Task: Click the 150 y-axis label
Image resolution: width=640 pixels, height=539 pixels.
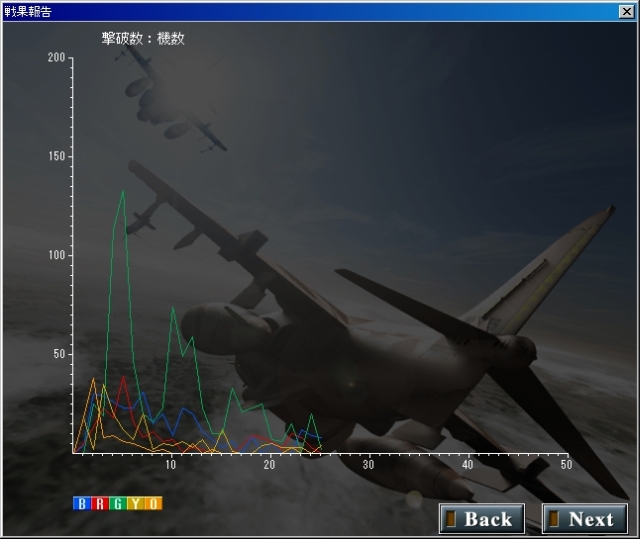Action: coord(56,156)
